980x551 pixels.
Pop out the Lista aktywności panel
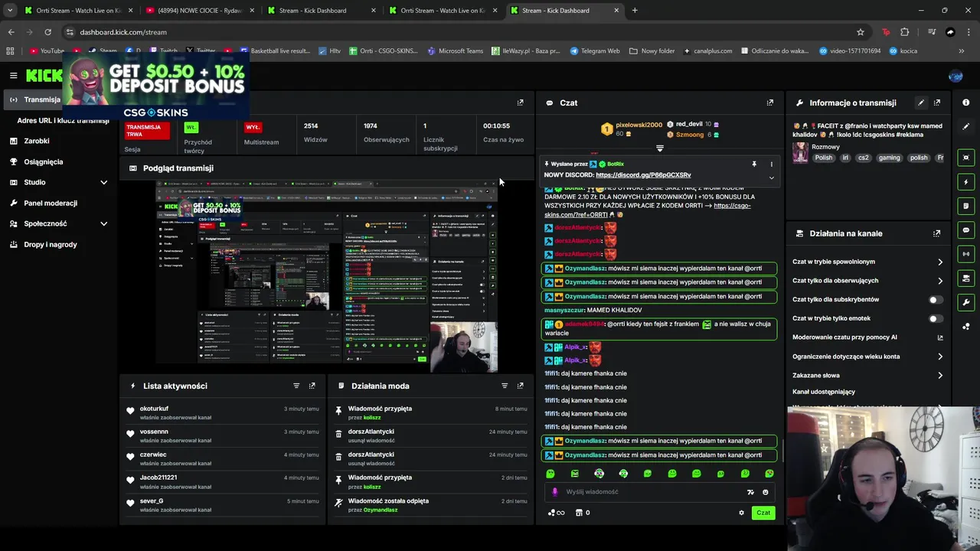(312, 386)
